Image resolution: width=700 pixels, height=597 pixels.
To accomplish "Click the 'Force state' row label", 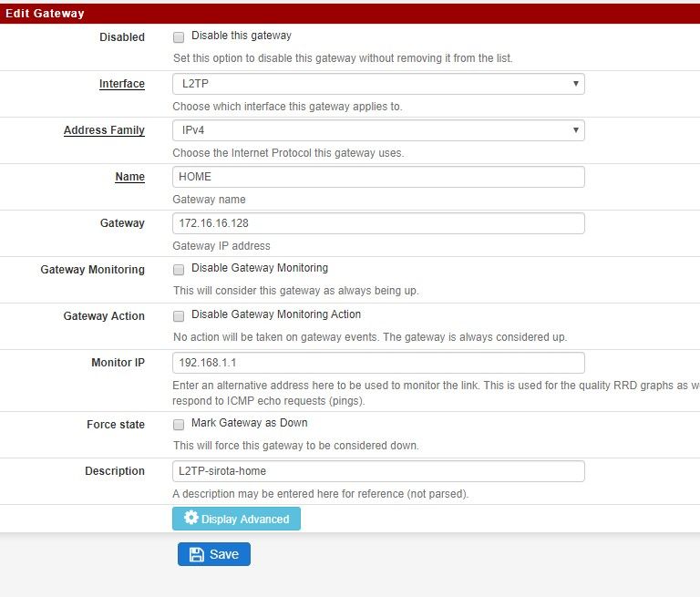I will click(116, 424).
